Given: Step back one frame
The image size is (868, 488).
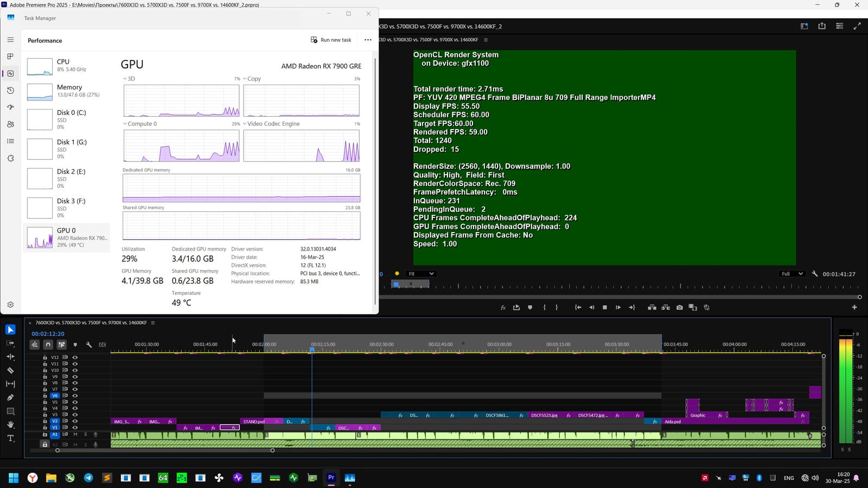Looking at the screenshot, I should click(592, 307).
